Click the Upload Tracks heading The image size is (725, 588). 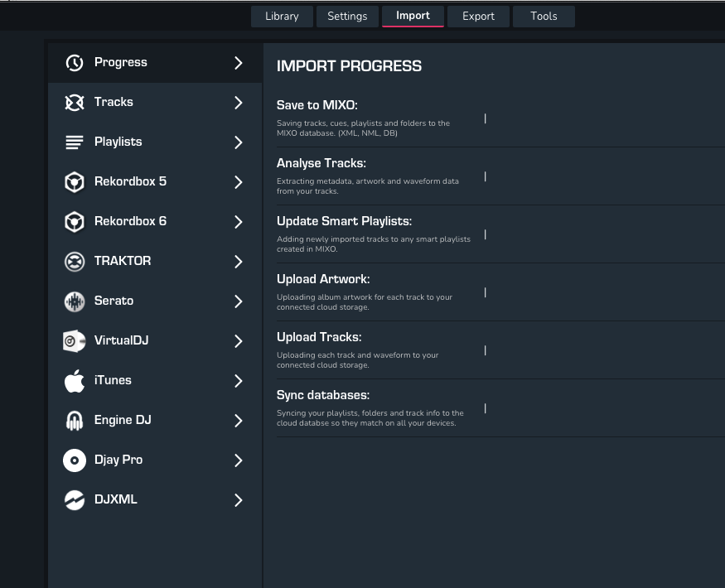click(x=319, y=337)
